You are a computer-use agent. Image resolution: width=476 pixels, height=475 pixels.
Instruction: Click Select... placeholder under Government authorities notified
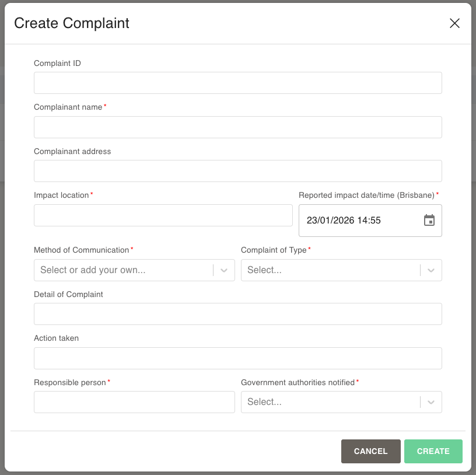coord(264,402)
